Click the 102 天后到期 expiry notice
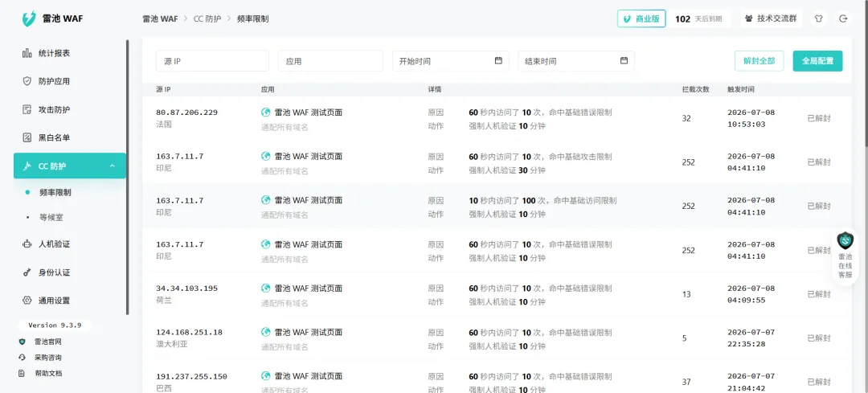Viewport: 868px width, 393px height. (x=698, y=18)
